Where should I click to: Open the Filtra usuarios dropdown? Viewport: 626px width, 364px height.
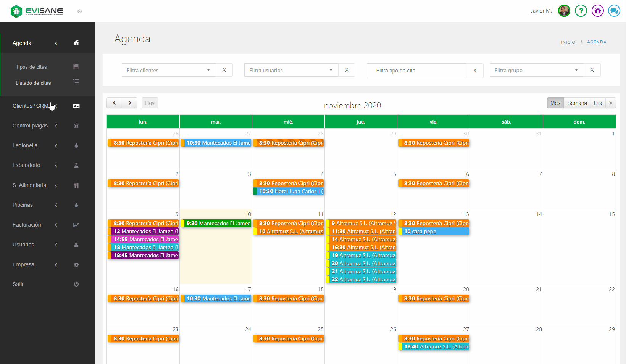(291, 70)
